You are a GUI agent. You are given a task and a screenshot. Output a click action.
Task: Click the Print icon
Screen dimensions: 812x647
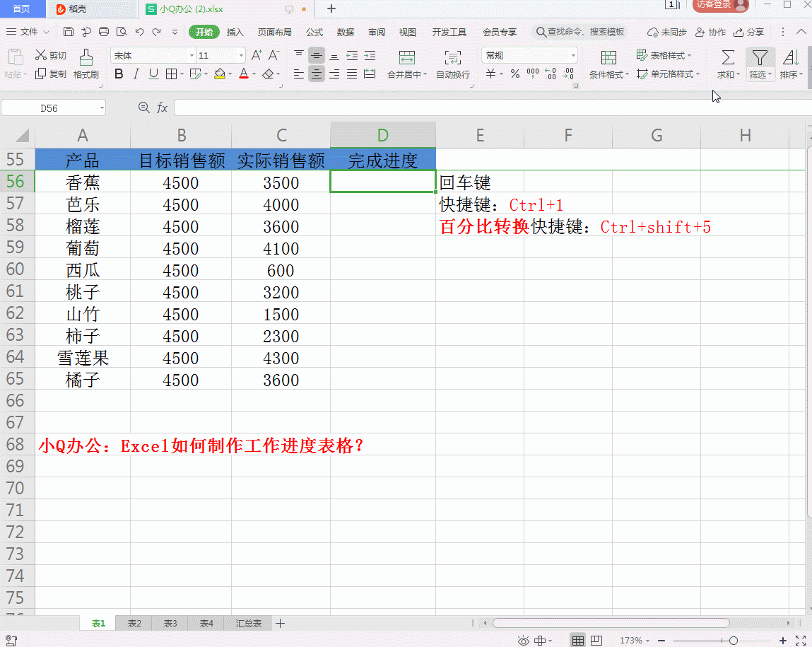click(104, 32)
